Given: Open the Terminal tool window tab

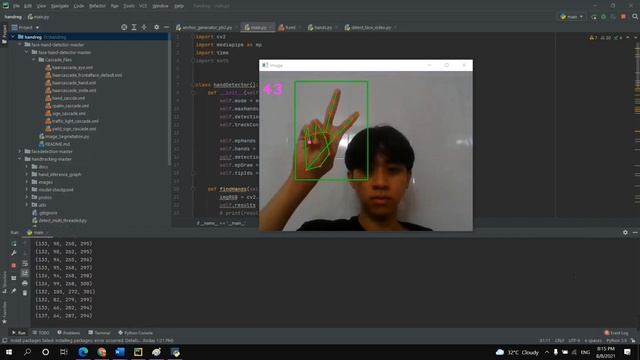Looking at the screenshot, I should [x=99, y=333].
